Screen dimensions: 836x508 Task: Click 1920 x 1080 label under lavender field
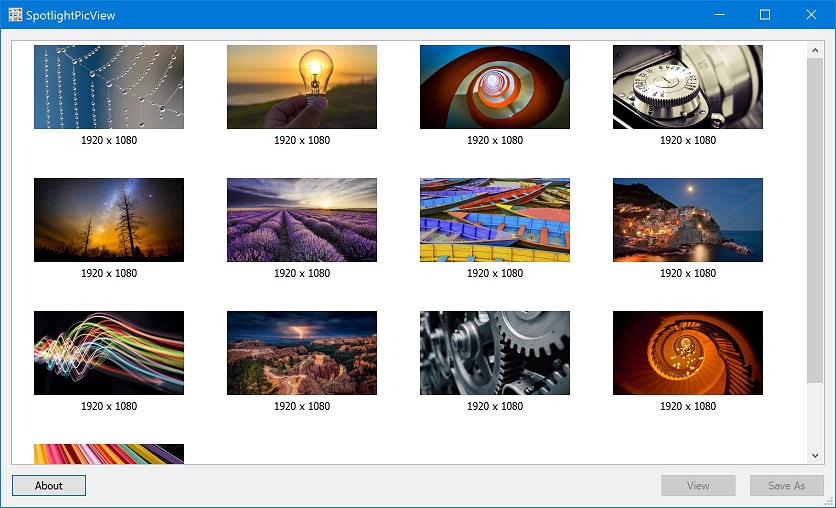point(302,273)
